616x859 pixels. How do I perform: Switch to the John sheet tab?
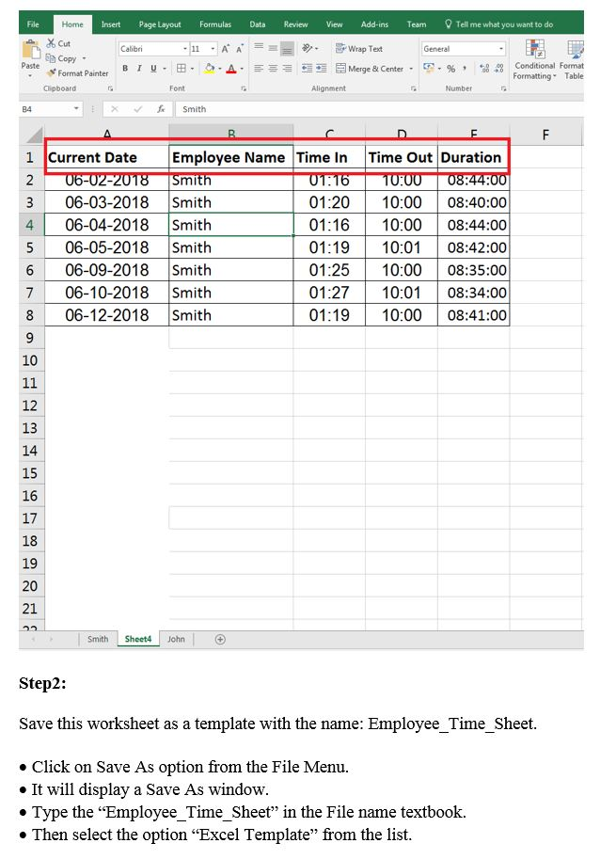[176, 639]
